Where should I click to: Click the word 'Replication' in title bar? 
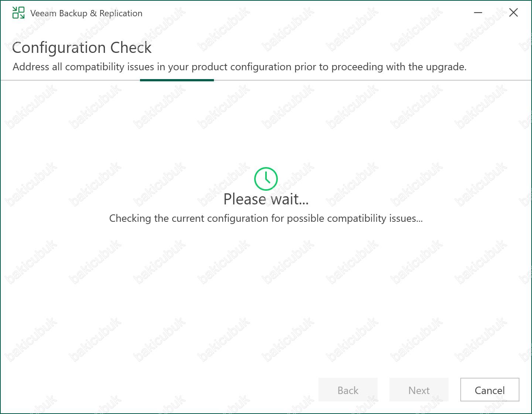coord(121,14)
